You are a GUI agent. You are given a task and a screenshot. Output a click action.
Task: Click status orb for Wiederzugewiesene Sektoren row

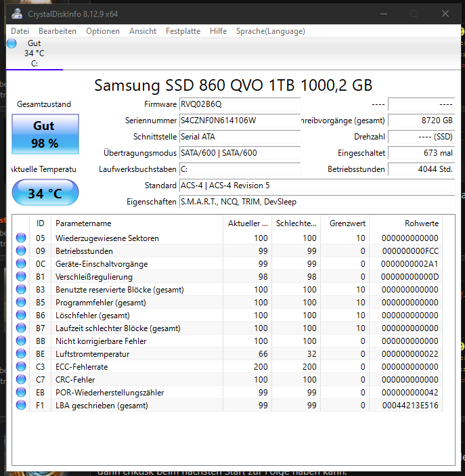pyautogui.click(x=21, y=238)
